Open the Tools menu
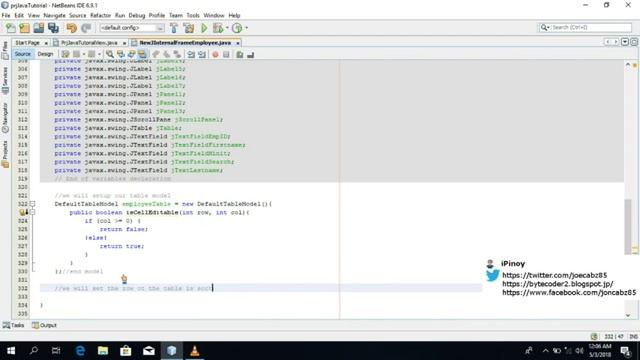The width and height of the screenshot is (640, 360). click(193, 16)
